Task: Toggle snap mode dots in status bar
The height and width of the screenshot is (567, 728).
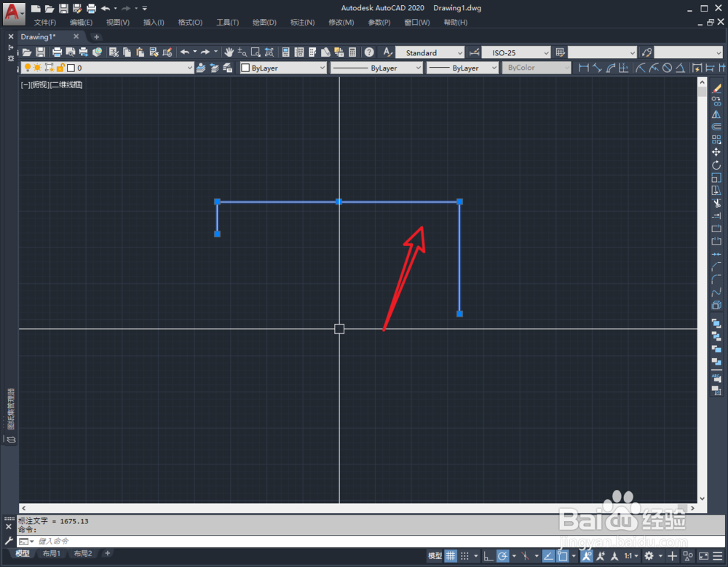Action: tap(464, 556)
